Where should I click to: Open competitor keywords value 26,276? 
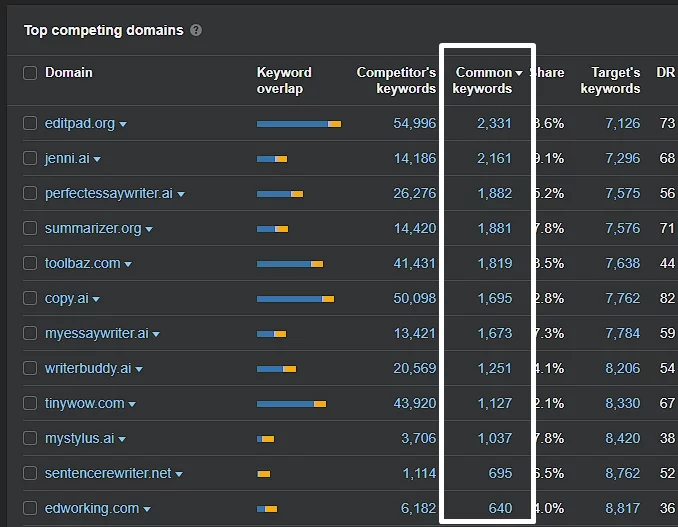coord(414,194)
